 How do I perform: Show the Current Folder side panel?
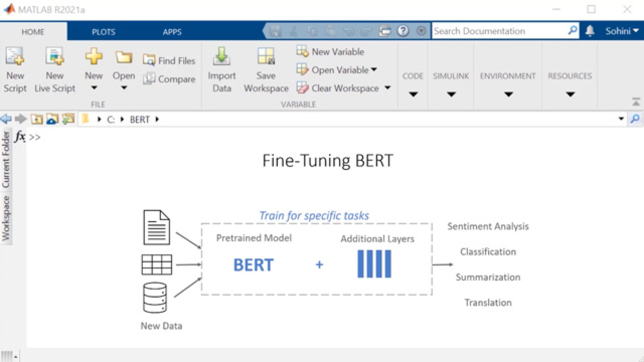6,159
